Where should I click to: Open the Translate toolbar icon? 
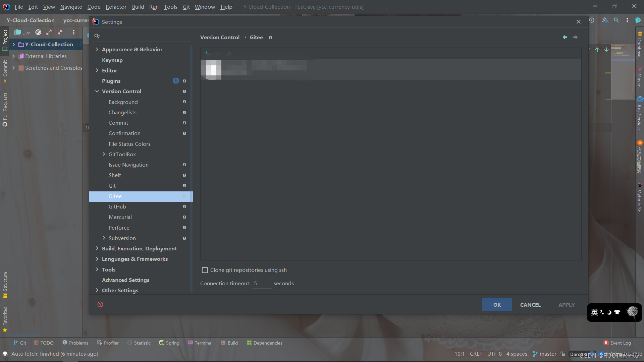(x=605, y=20)
